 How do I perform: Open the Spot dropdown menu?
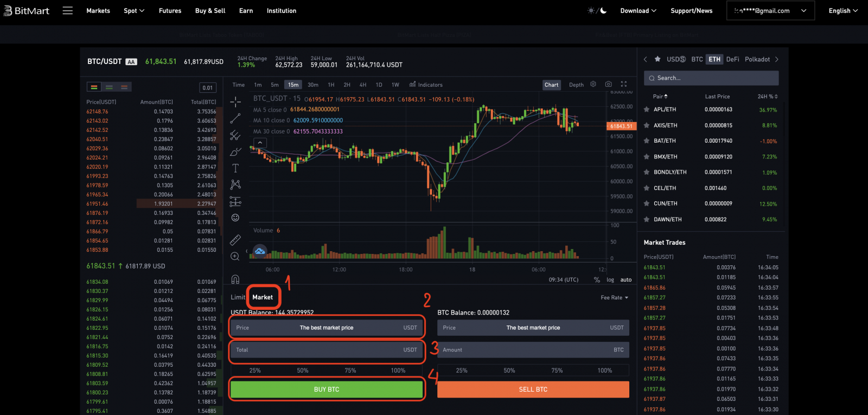pyautogui.click(x=134, y=11)
